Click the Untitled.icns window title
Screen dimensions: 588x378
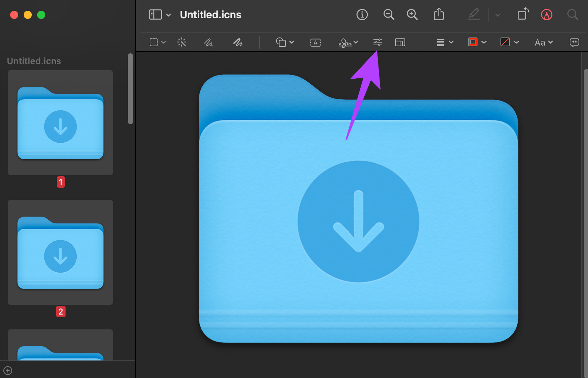pos(211,15)
